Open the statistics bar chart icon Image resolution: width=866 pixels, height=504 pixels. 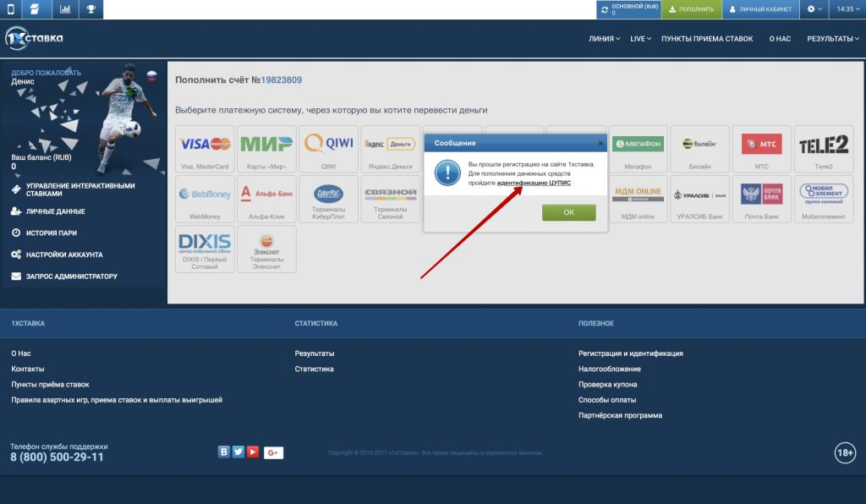[x=64, y=9]
